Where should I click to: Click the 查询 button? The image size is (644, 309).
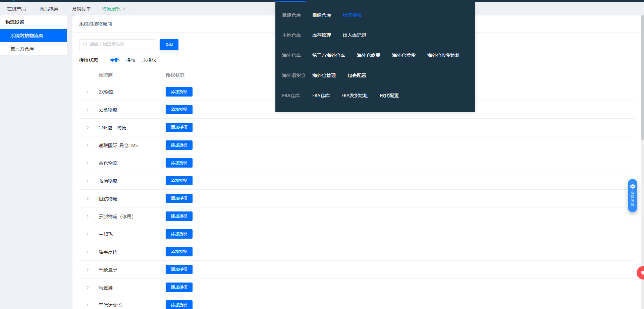pos(169,45)
